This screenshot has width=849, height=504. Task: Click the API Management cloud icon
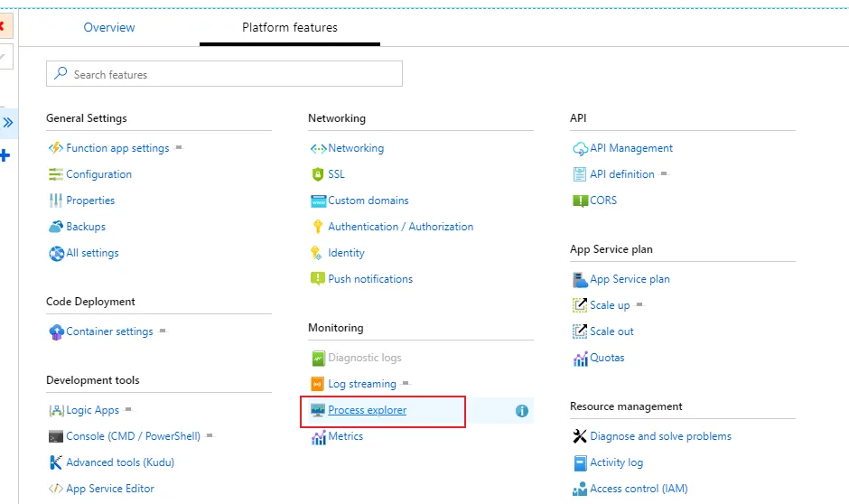click(580, 148)
